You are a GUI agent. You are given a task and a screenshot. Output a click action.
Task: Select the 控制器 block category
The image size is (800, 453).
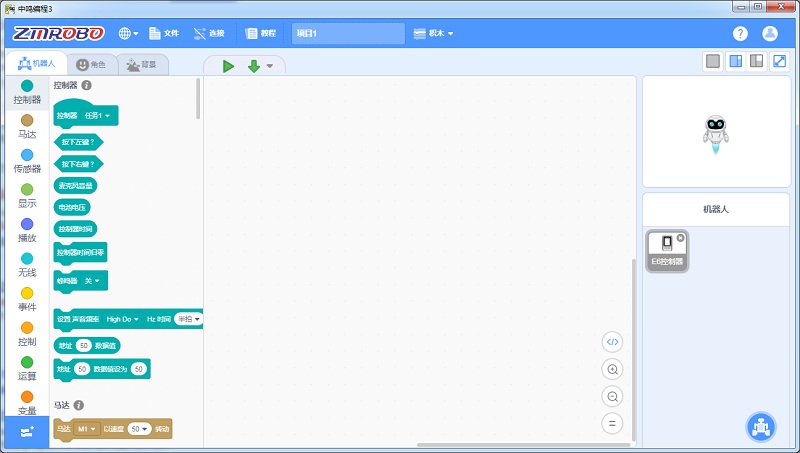(x=27, y=92)
